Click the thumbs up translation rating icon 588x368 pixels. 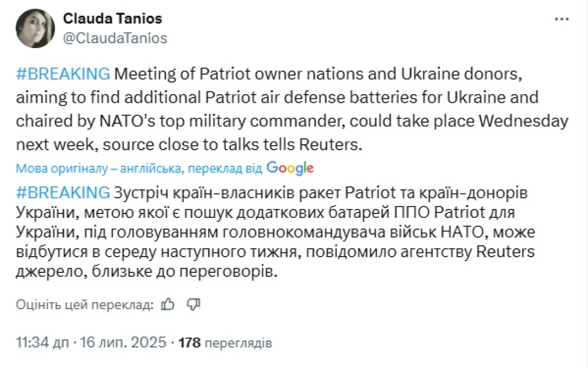pos(168,304)
